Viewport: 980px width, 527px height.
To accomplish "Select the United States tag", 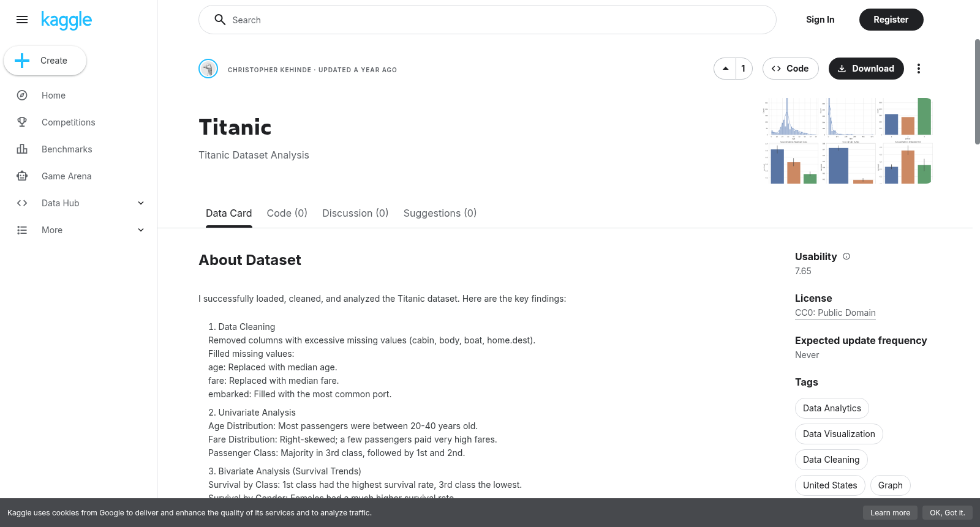I will pos(830,485).
